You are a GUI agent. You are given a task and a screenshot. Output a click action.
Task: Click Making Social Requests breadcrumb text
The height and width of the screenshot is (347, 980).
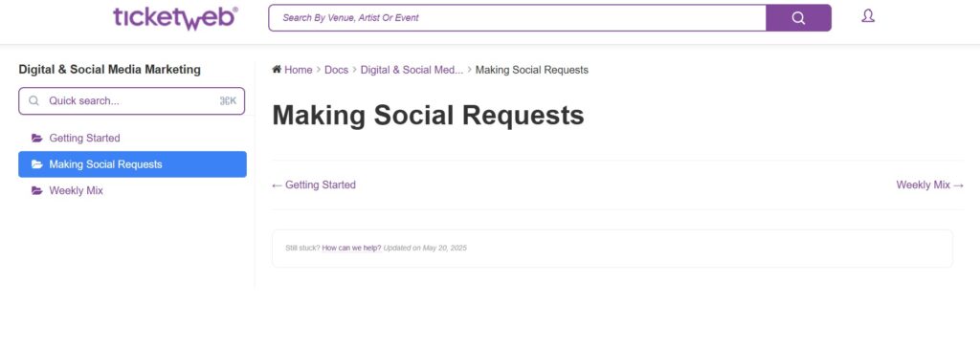pyautogui.click(x=532, y=70)
